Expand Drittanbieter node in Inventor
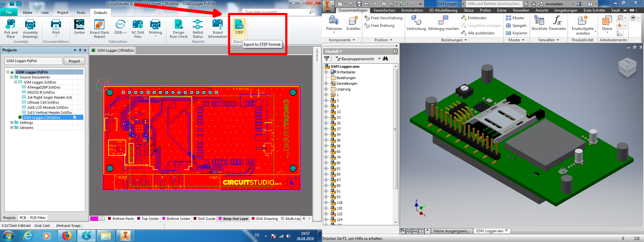Image resolution: width=644 pixels, height=242 pixels. click(x=326, y=72)
